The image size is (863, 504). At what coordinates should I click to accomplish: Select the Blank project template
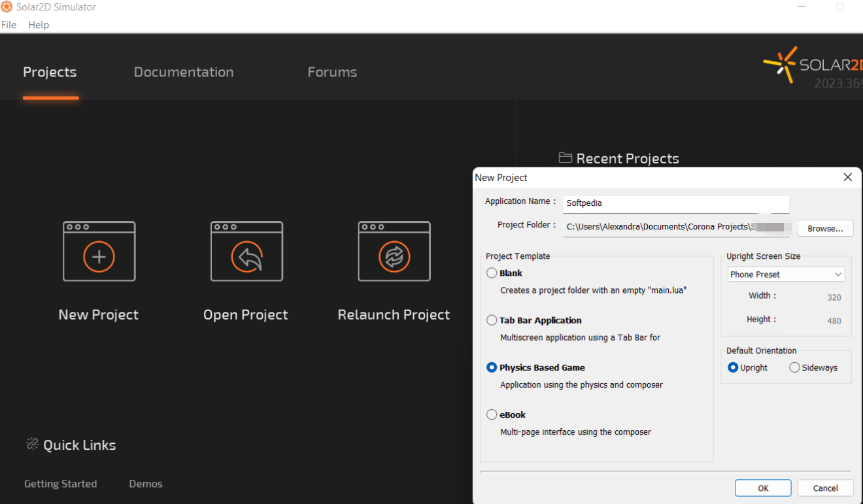point(492,273)
